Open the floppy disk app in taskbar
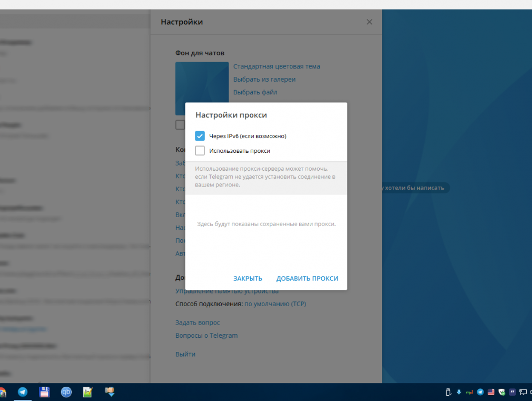Viewport: 532px width, 401px height. pyautogui.click(x=44, y=392)
